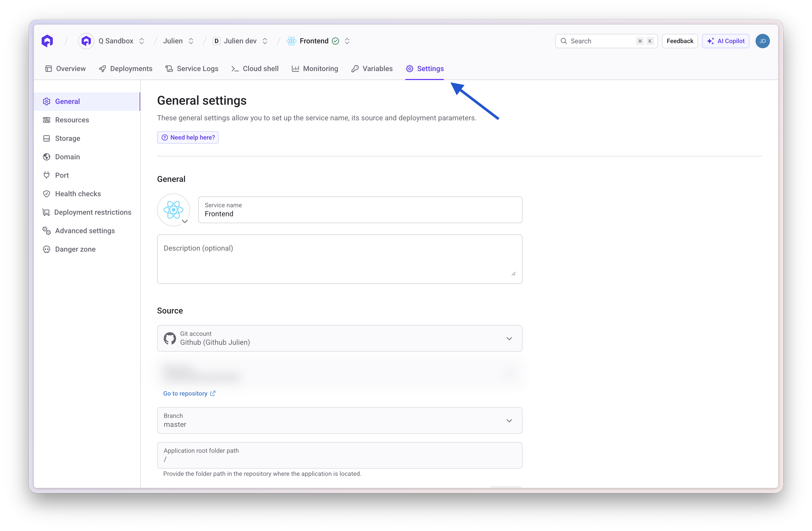This screenshot has height=531, width=812.
Task: Click the Resources sidebar icon
Action: tap(46, 120)
